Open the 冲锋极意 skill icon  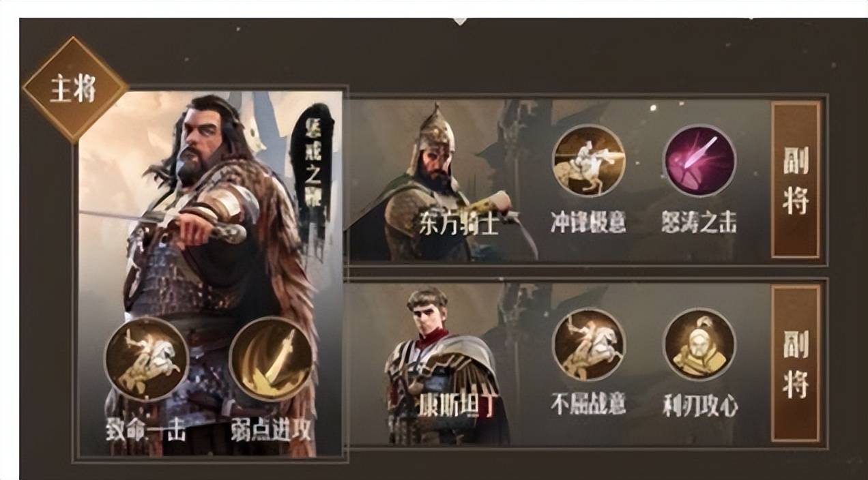point(588,161)
